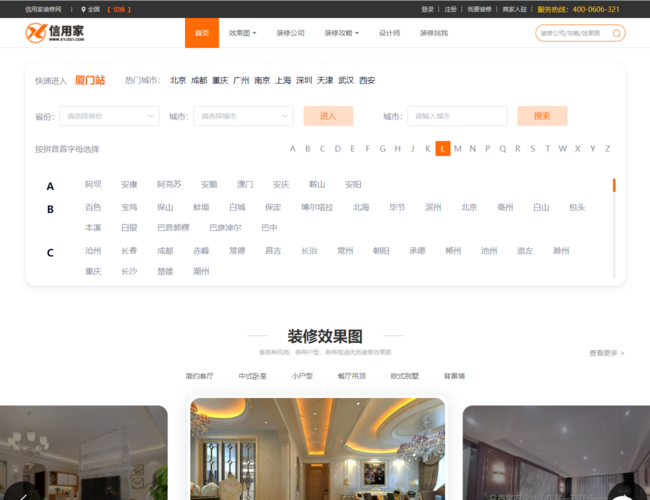
Task: Click the 信用家 logo
Action: point(54,33)
